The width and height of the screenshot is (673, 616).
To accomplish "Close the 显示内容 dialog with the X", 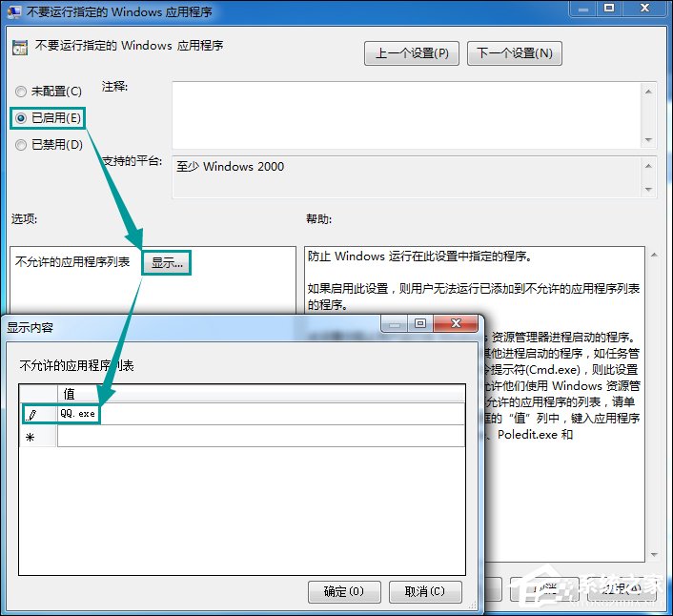I will pyautogui.click(x=455, y=324).
